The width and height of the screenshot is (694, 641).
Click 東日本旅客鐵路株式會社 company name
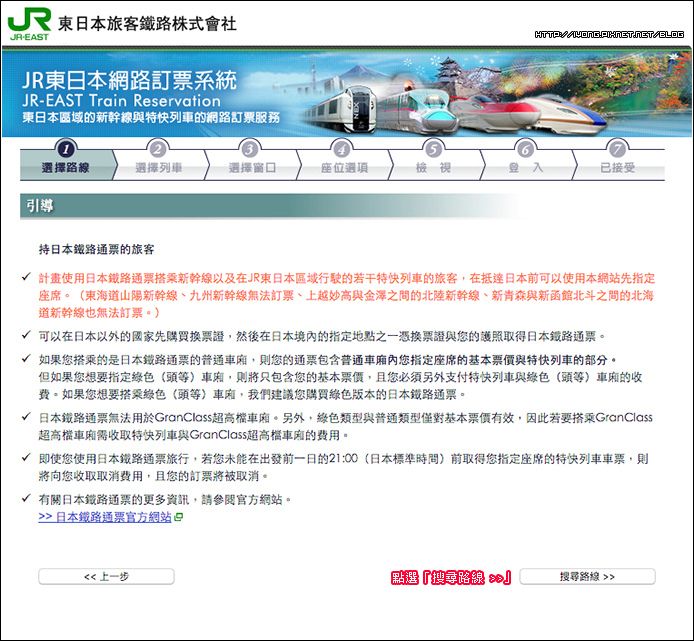147,24
